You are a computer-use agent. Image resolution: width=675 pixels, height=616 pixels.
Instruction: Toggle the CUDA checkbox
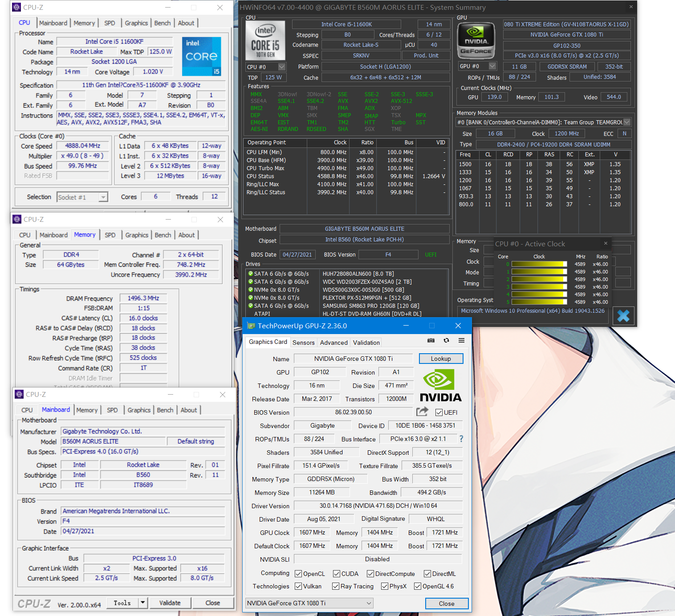[337, 574]
